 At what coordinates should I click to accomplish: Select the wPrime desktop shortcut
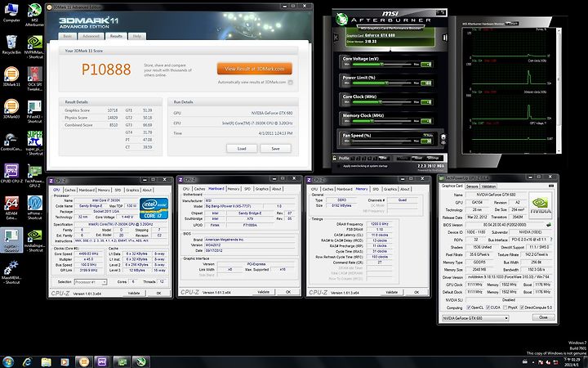pyautogui.click(x=34, y=207)
